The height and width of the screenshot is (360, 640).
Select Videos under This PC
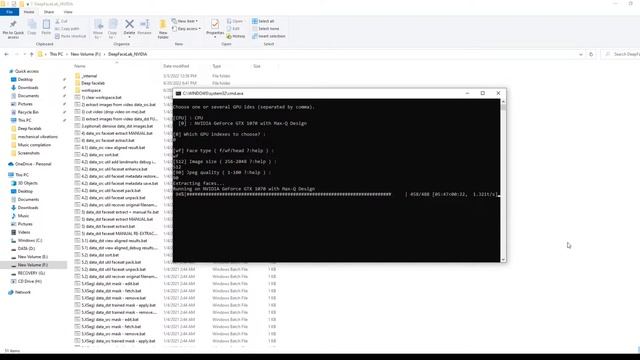[24, 232]
